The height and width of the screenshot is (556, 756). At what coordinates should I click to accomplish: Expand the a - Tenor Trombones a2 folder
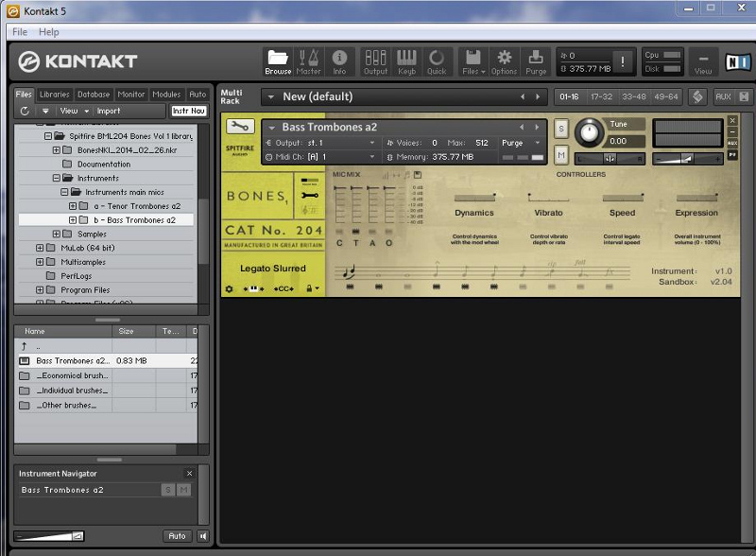(73, 206)
